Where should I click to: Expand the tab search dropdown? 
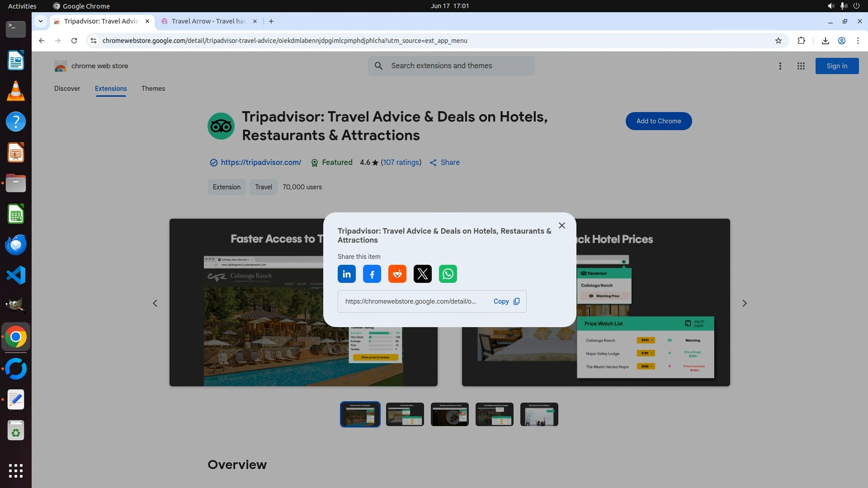tap(41, 21)
